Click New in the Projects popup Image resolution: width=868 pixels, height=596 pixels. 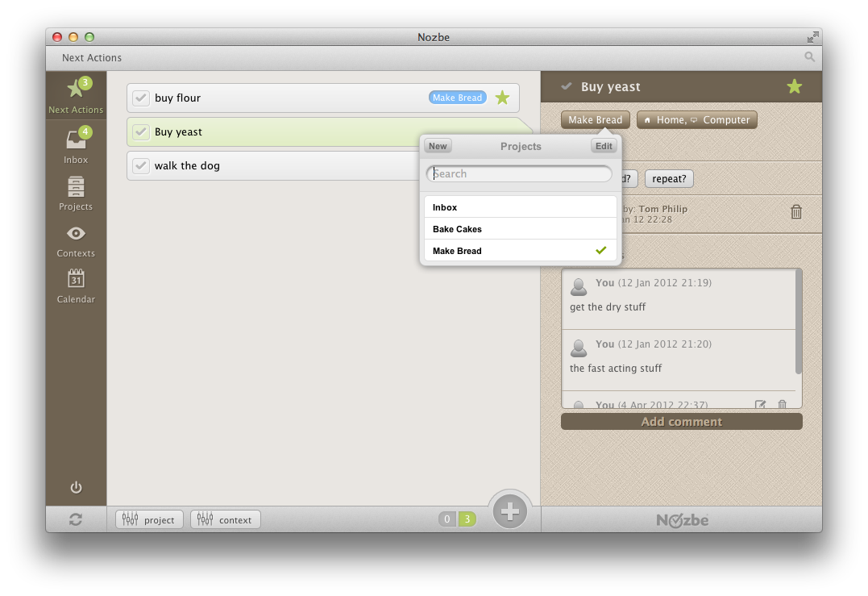[438, 146]
